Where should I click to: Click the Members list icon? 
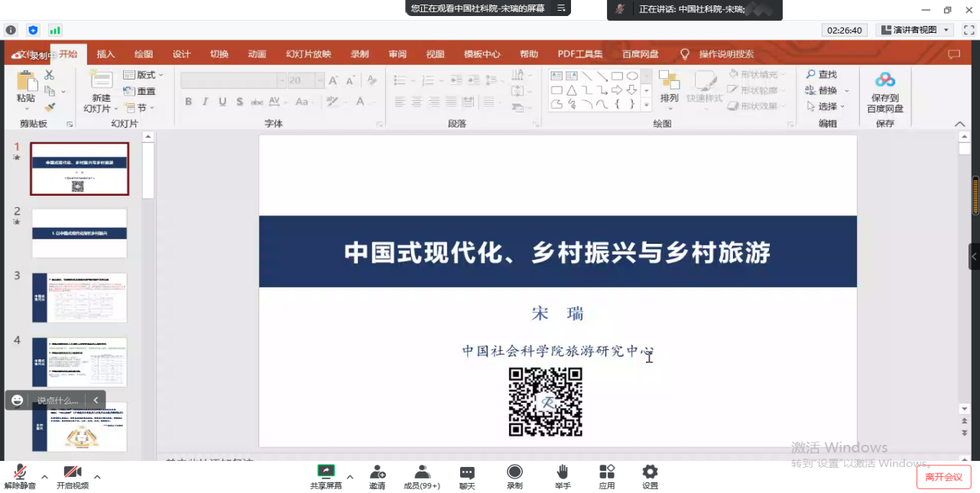click(x=422, y=472)
